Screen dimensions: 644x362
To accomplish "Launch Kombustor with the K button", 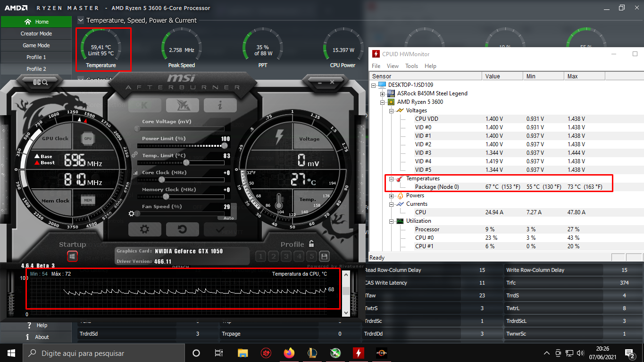I will click(x=144, y=105).
